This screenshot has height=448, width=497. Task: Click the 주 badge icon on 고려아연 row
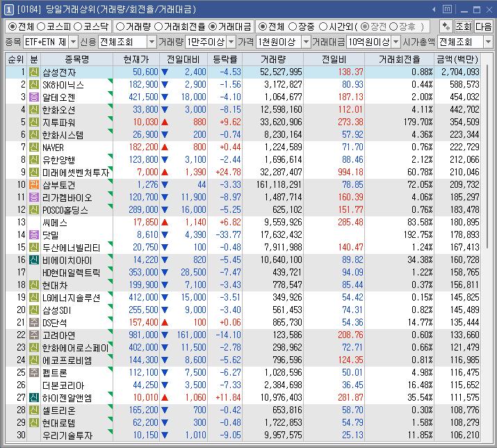pos(34,335)
